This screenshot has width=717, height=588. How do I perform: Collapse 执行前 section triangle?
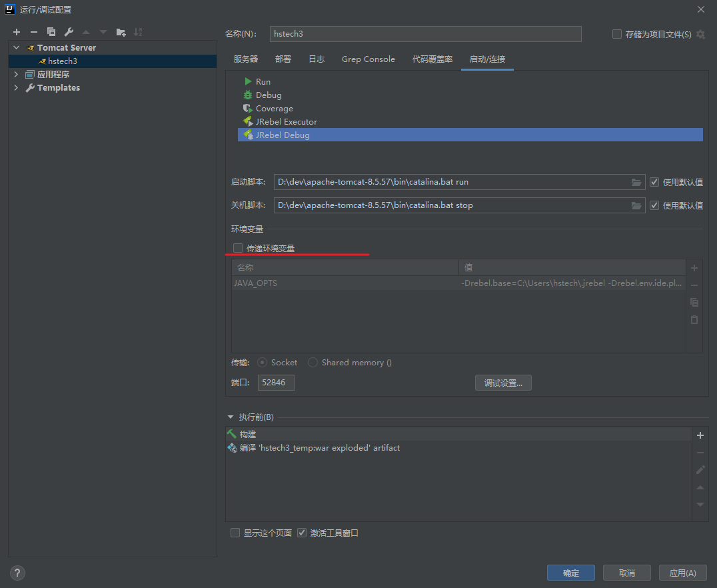tap(231, 417)
